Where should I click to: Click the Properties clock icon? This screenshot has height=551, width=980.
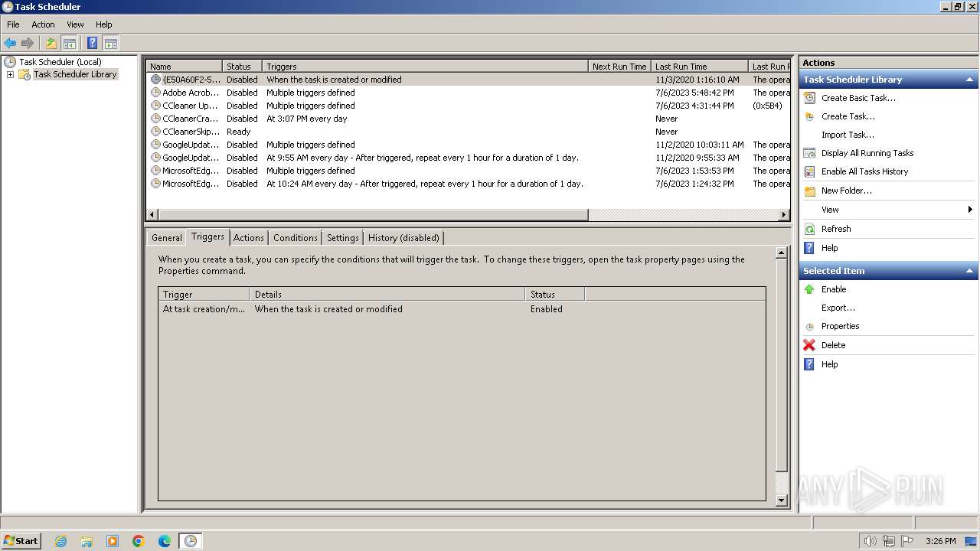pos(809,327)
